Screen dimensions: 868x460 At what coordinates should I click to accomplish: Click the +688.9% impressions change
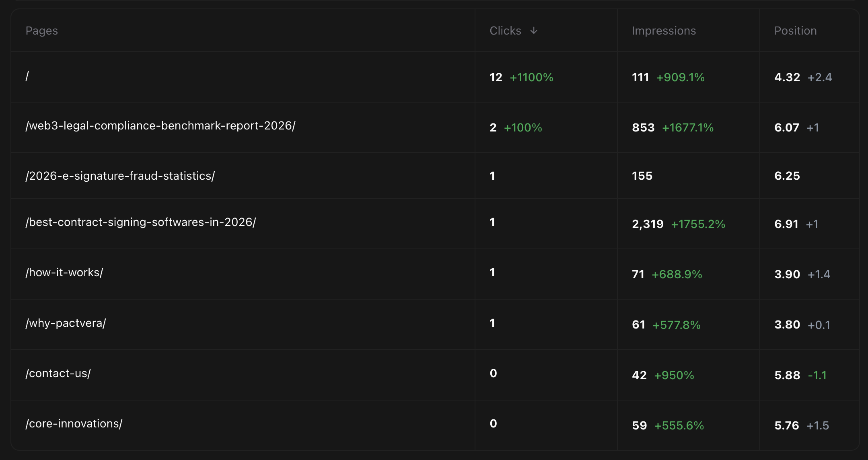point(677,274)
